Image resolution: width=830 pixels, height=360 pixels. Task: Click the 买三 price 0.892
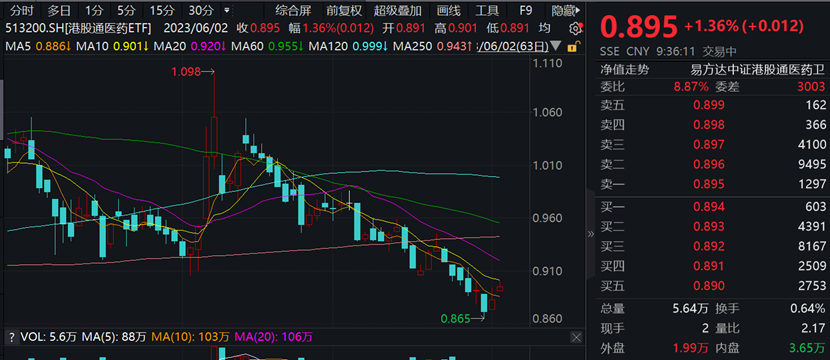coord(709,246)
